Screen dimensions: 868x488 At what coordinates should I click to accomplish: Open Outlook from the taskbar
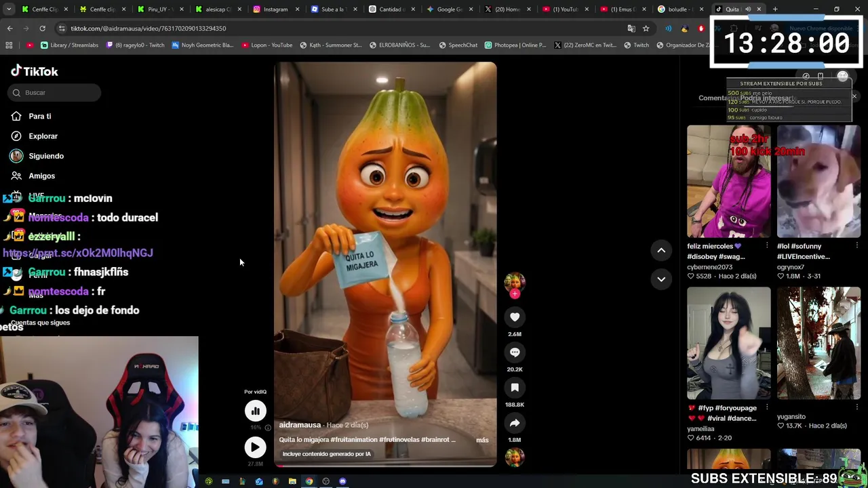coord(259,481)
